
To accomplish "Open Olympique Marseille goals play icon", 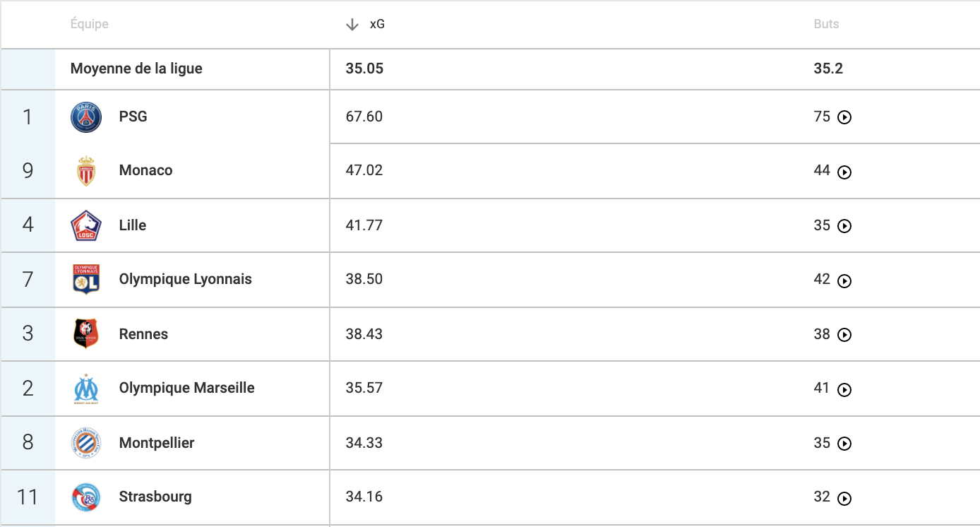I will click(x=844, y=390).
